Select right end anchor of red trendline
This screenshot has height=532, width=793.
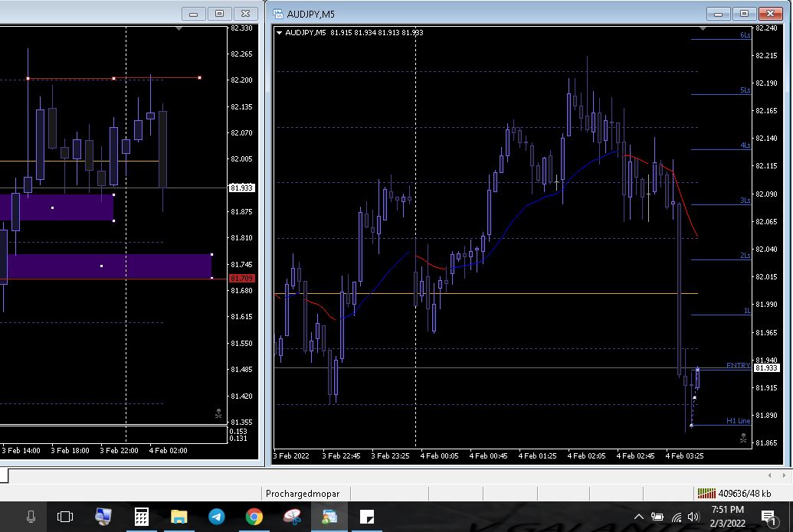tap(200, 78)
